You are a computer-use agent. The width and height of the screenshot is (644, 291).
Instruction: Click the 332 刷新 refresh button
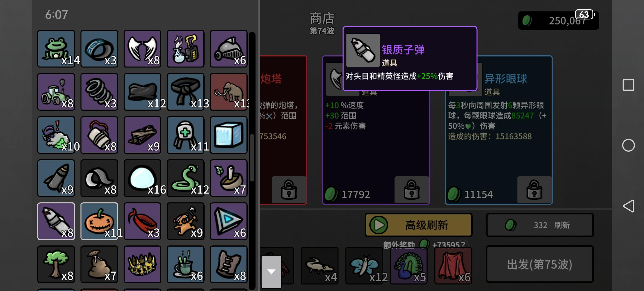pos(540,225)
